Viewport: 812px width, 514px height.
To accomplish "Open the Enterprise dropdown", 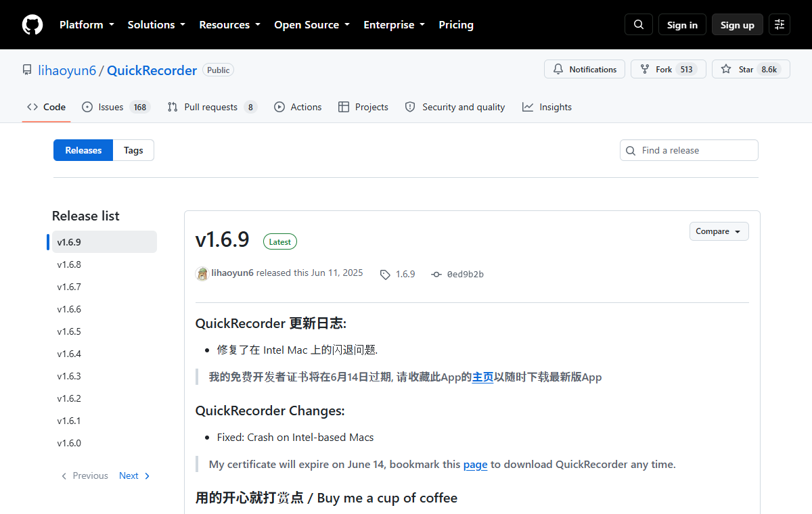I will (394, 25).
